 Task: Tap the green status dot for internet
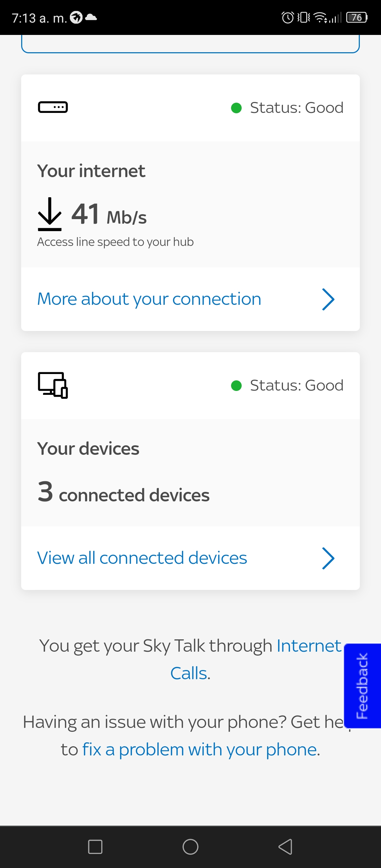point(236,108)
